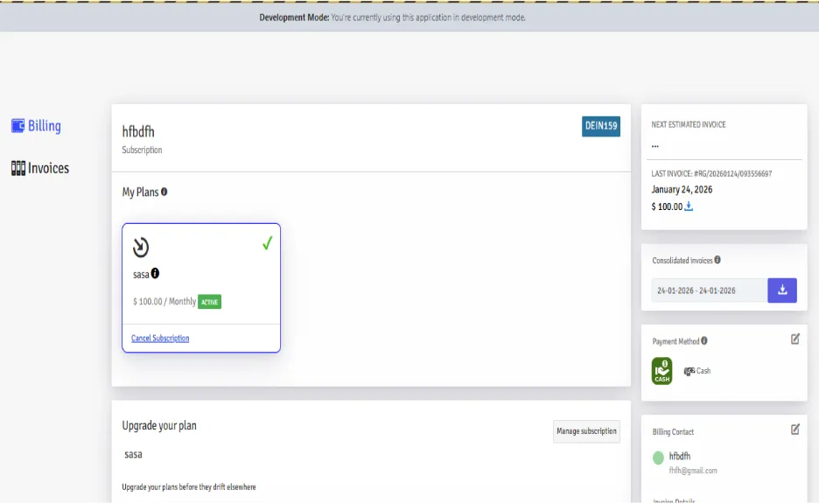
Task: Click the Invoices binders icon
Action: pyautogui.click(x=18, y=168)
